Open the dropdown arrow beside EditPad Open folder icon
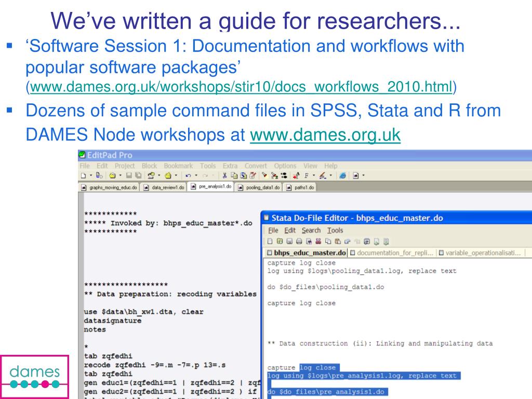Viewport: 532px width, 399px height. tap(120, 176)
